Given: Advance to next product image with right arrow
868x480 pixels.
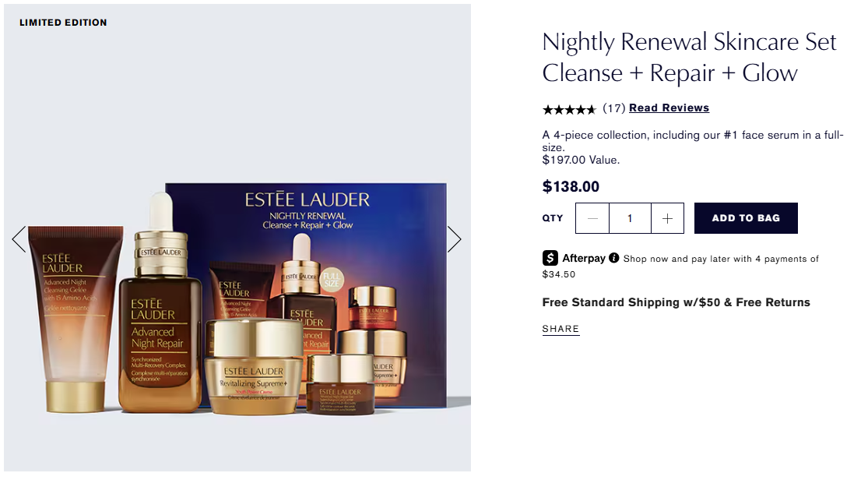Looking at the screenshot, I should click(454, 239).
